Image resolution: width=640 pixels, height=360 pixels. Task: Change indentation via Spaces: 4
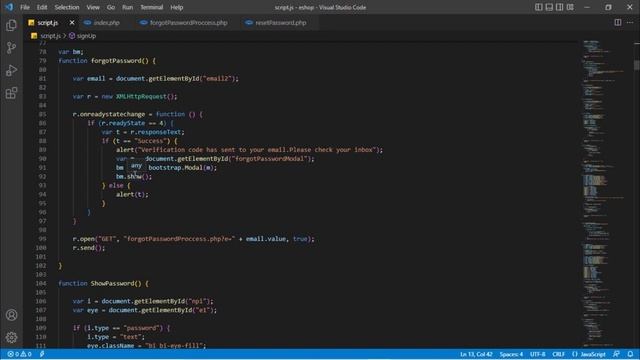point(511,354)
